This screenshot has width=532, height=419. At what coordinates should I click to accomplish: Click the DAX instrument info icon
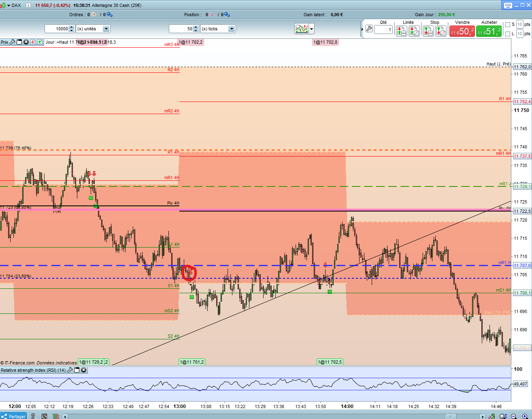[x=28, y=5]
